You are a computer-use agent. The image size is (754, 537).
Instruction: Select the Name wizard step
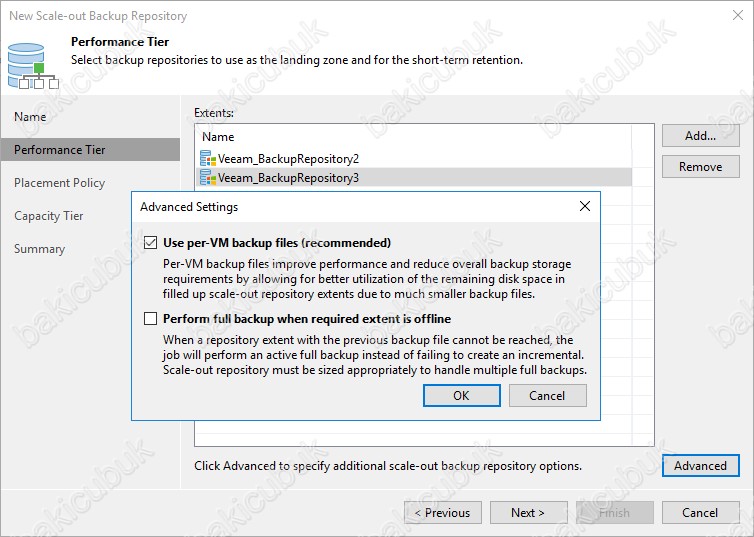click(90, 117)
